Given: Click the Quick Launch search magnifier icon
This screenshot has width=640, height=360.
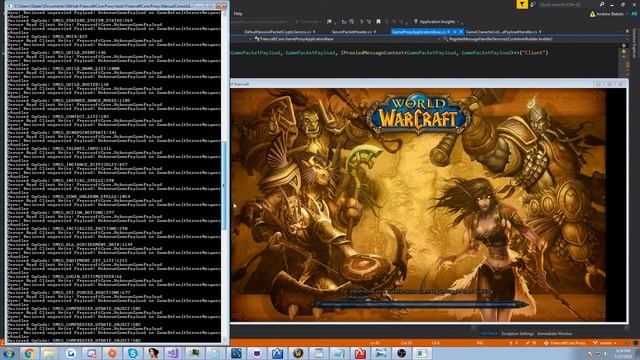Looking at the screenshot, I should 602,4.
